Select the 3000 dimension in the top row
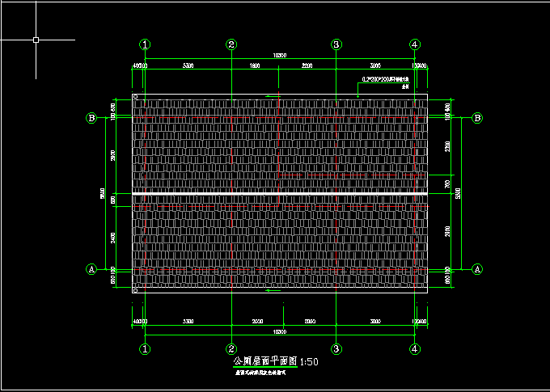Image resolution: width=550 pixels, height=392 pixels. [x=375, y=65]
